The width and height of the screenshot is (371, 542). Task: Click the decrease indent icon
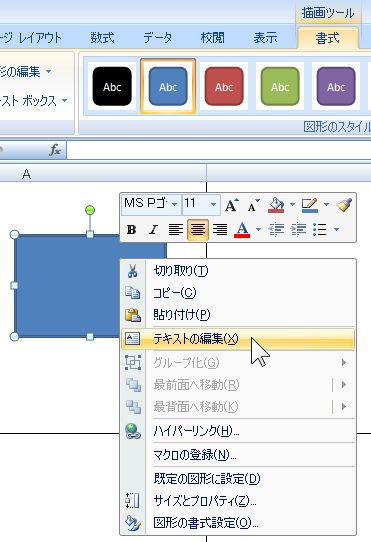click(277, 229)
